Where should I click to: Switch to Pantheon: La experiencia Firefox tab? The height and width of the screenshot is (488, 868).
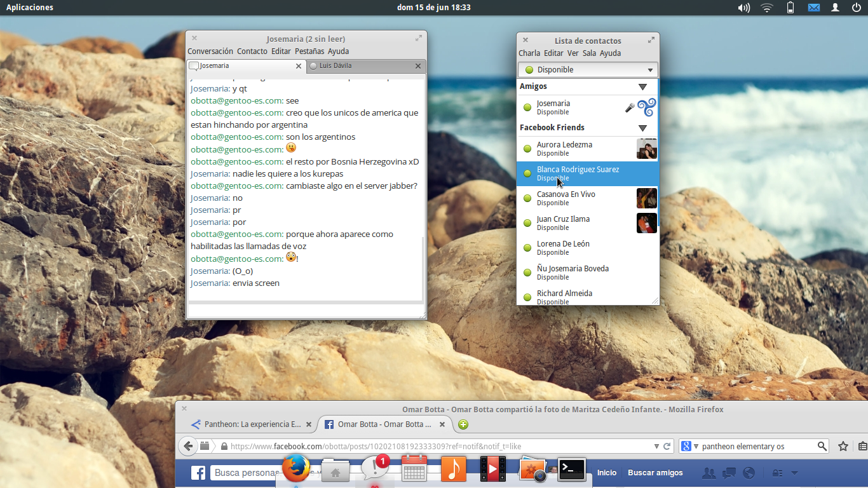click(x=252, y=424)
